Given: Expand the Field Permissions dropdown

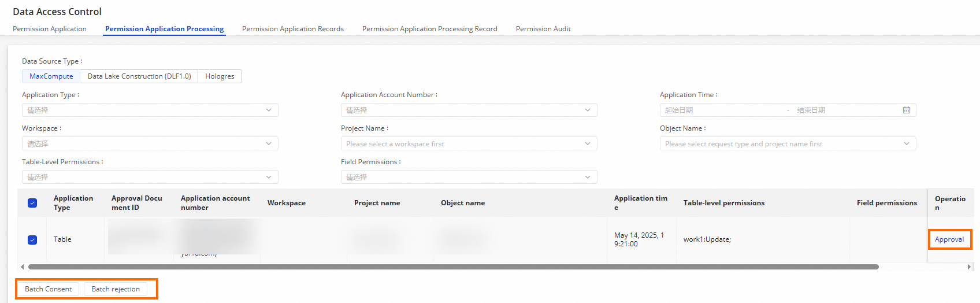Looking at the screenshot, I should point(469,177).
